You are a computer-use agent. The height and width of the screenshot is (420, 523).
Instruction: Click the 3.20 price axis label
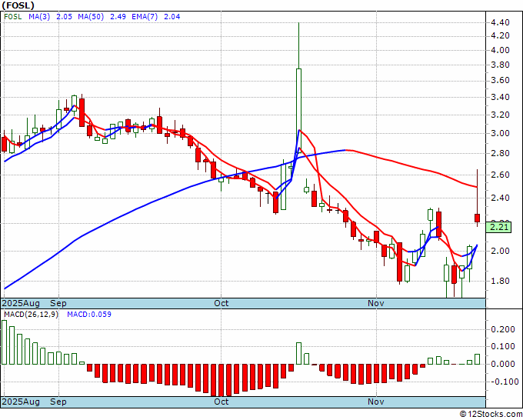500,115
